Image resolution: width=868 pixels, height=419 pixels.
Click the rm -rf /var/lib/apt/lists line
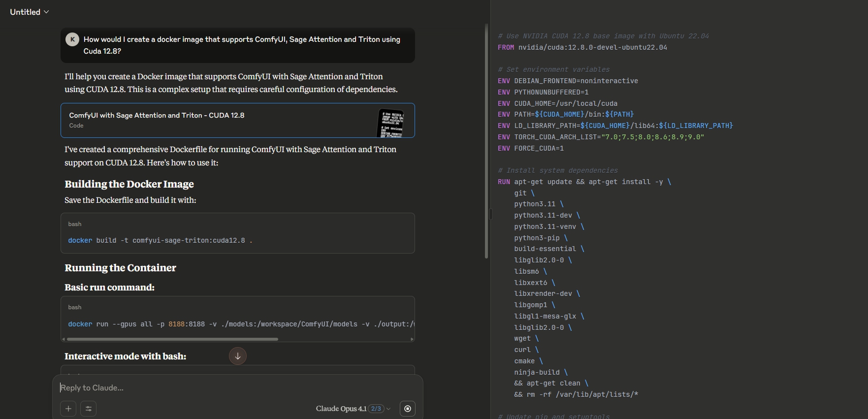coord(576,395)
